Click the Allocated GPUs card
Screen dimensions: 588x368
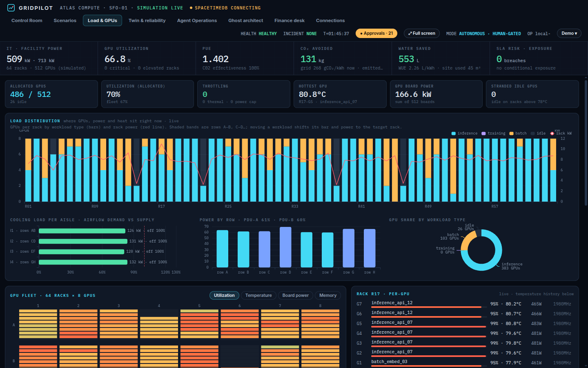click(51, 94)
